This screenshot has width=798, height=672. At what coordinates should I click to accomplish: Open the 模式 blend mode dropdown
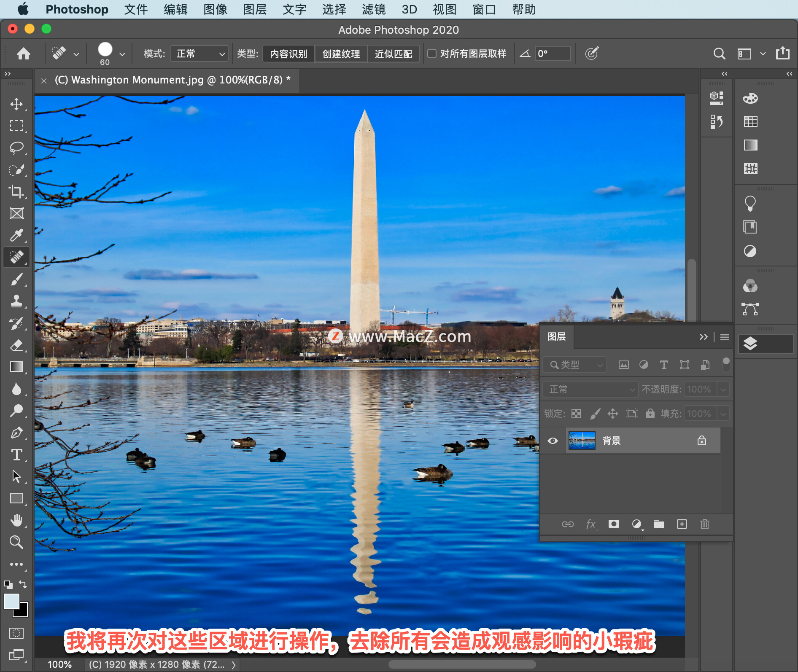point(199,54)
